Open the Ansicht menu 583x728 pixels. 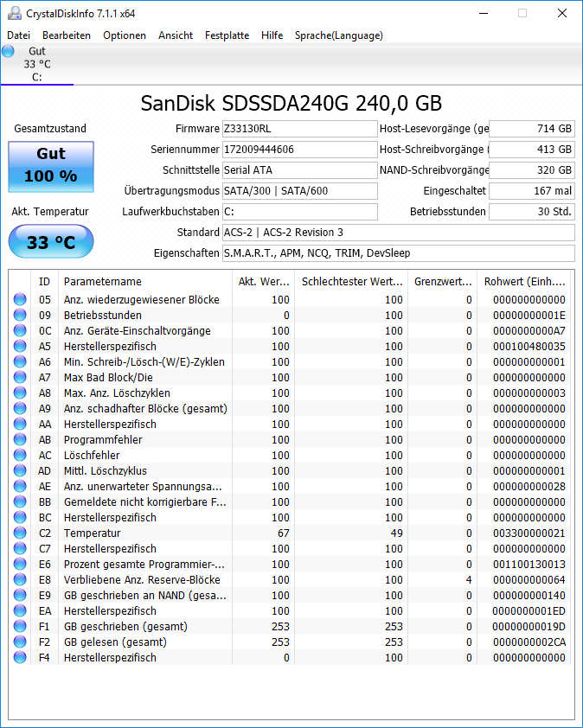176,35
